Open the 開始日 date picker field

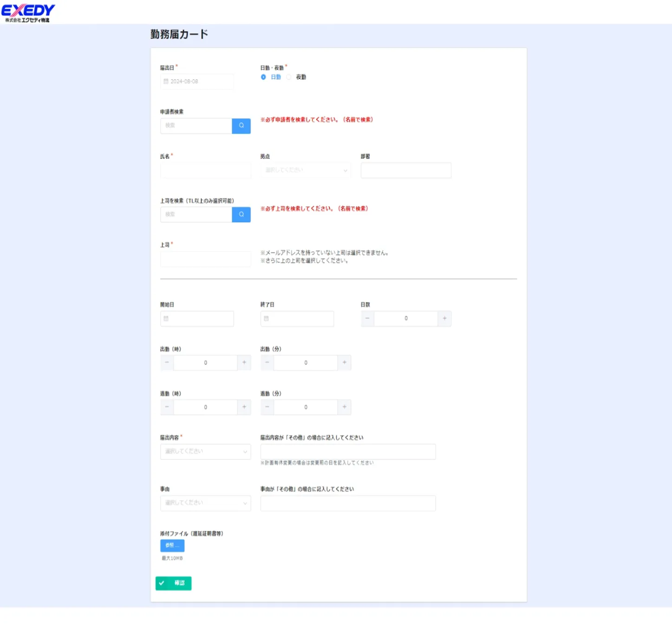197,319
